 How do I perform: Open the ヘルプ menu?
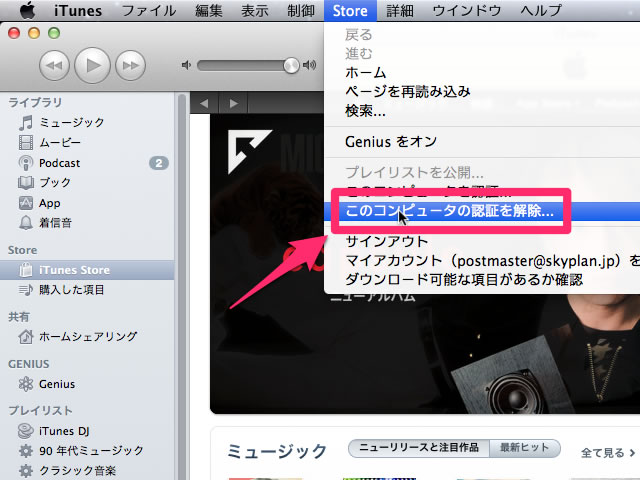[541, 11]
